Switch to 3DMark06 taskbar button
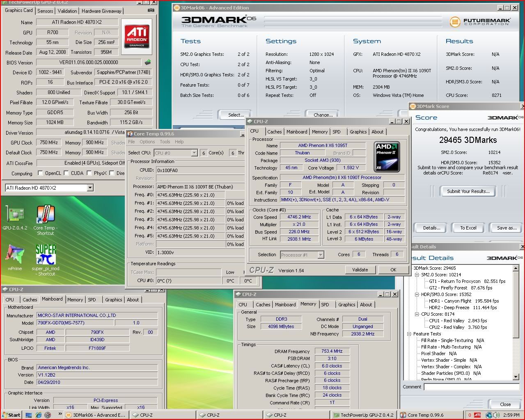525x420 pixels. (x=96, y=415)
